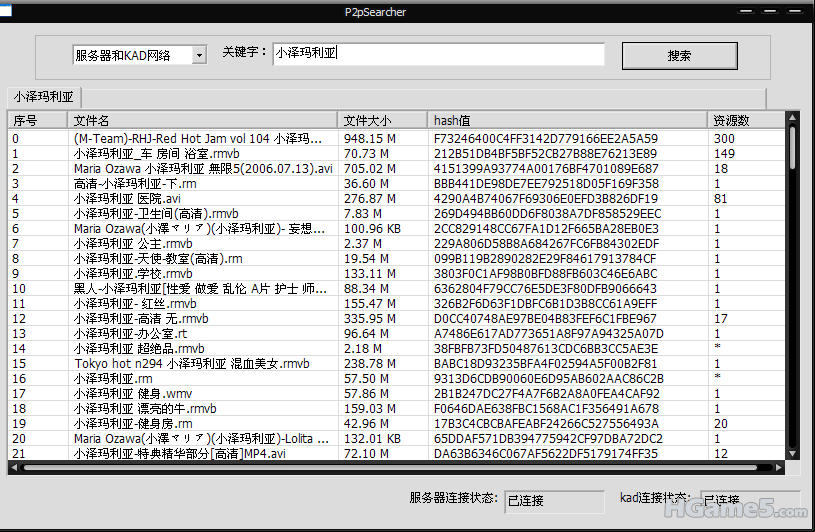Screen dimensions: 815x532
Task: Click the kad连接状态 status field
Action: 749,498
